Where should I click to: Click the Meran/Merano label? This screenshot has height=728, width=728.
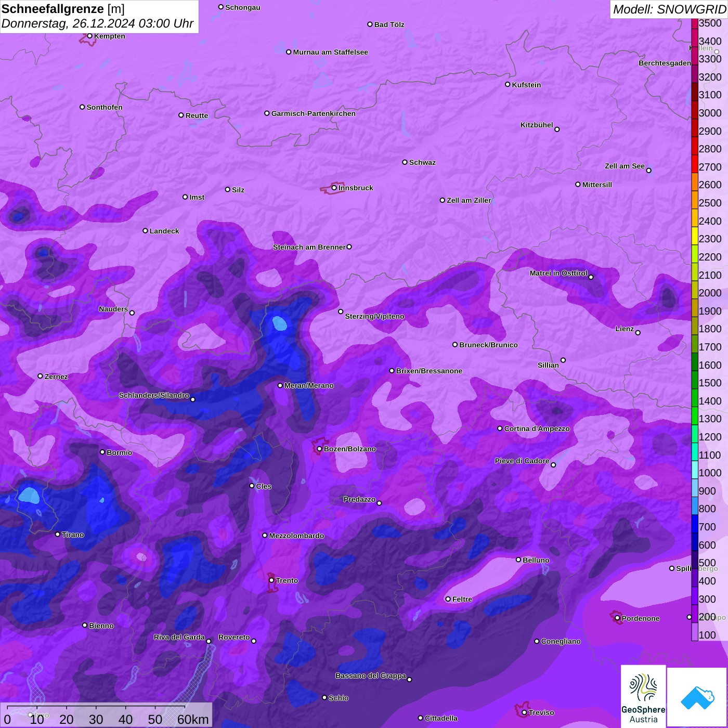click(309, 385)
